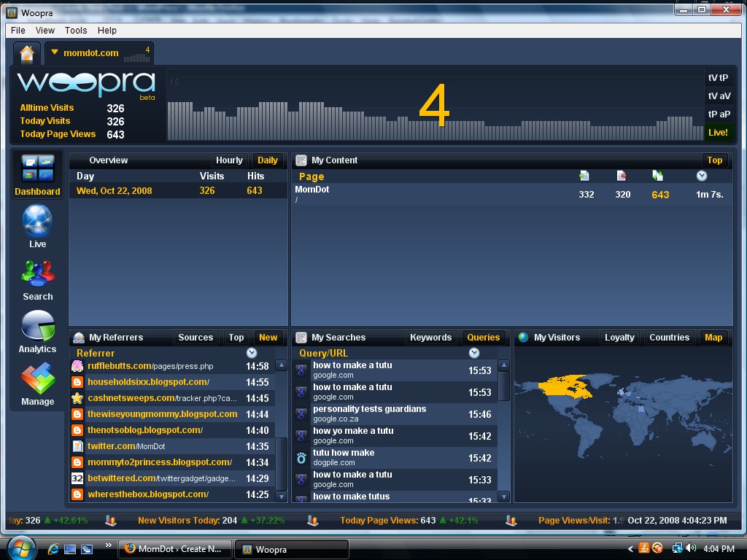
Task: Select My Content Top tab
Action: click(714, 160)
